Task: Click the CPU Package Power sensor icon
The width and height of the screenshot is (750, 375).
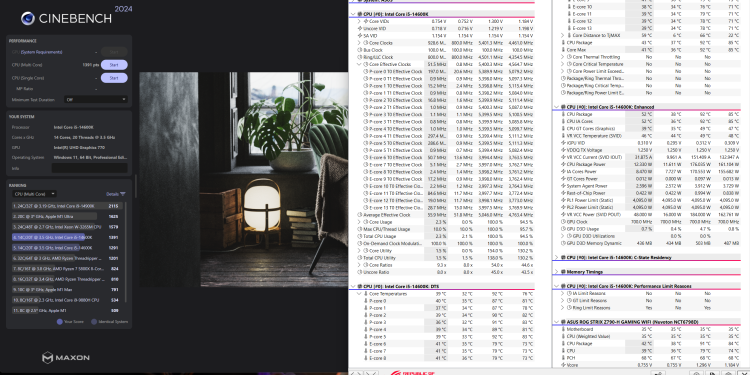Action: tap(563, 165)
